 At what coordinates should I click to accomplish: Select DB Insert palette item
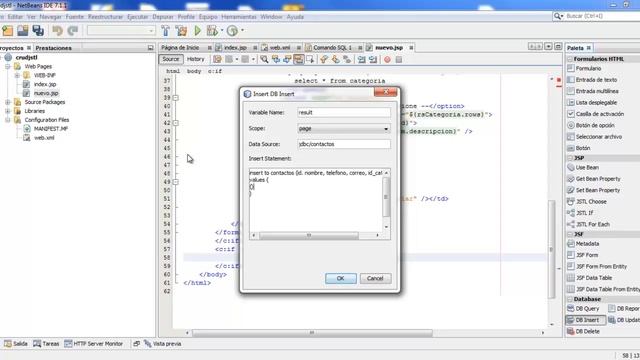(x=586, y=320)
